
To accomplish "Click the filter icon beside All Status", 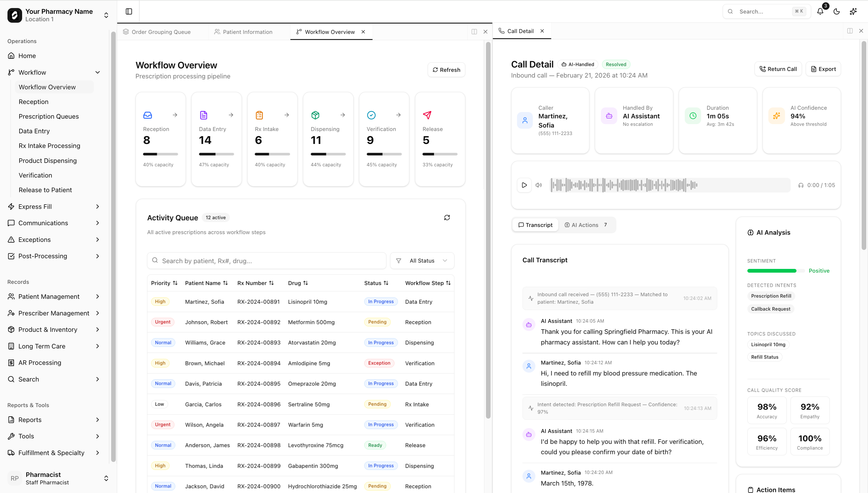I will pos(399,260).
